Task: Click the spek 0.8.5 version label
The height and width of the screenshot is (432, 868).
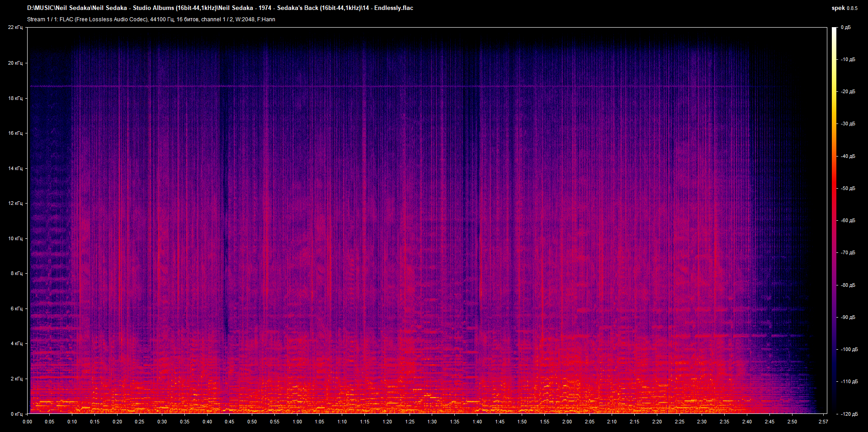Action: pos(844,8)
